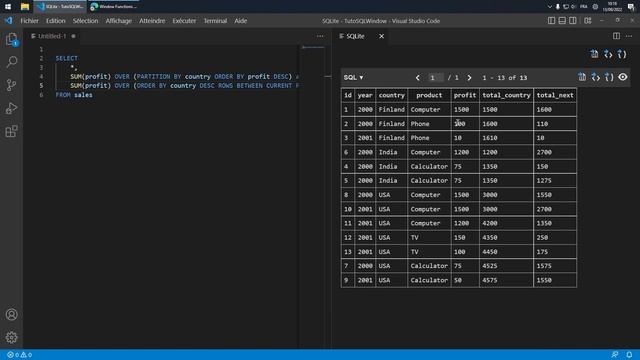Click the page number field showing 1

coord(436,78)
